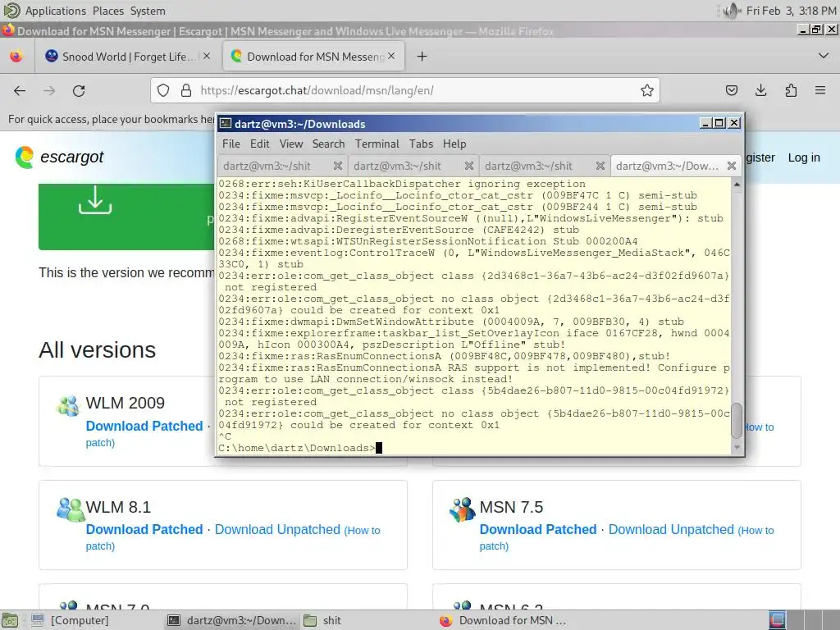Click terminal window title icon
The width and height of the screenshot is (840, 630).
[x=226, y=123]
